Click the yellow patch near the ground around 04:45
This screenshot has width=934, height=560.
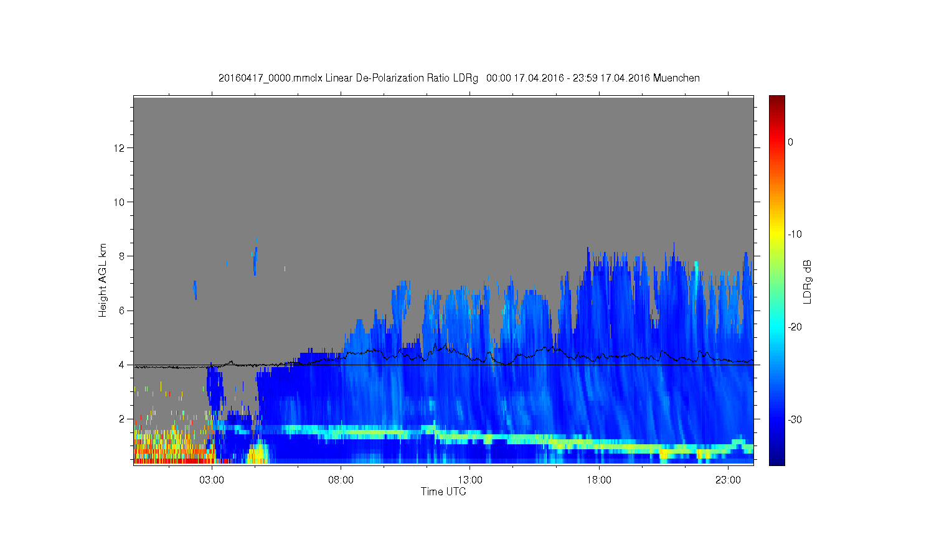257,453
